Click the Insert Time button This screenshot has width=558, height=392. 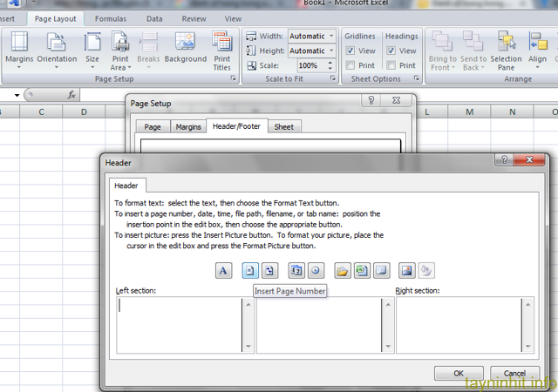[315, 271]
